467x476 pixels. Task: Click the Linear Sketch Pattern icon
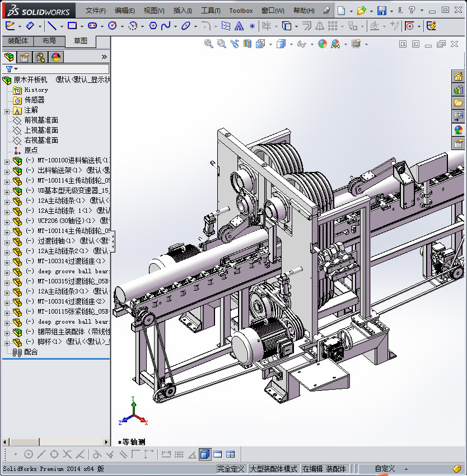point(333,26)
